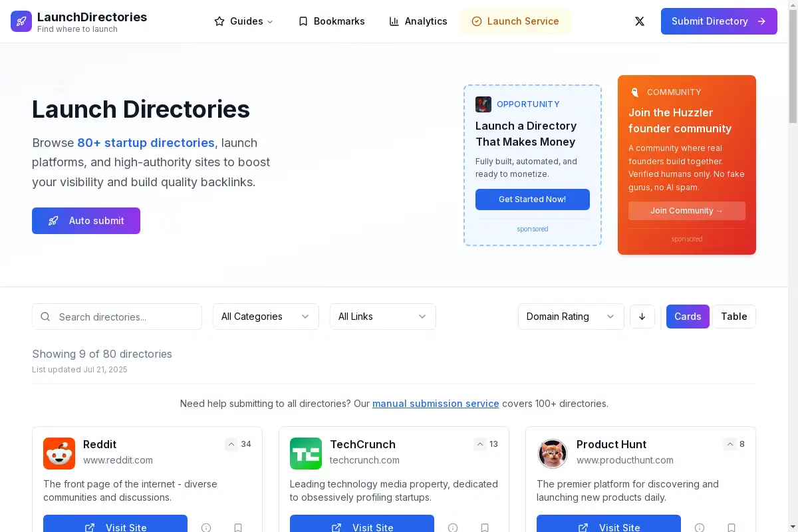
Task: Upvote the Product Hunt directory
Action: pos(730,444)
